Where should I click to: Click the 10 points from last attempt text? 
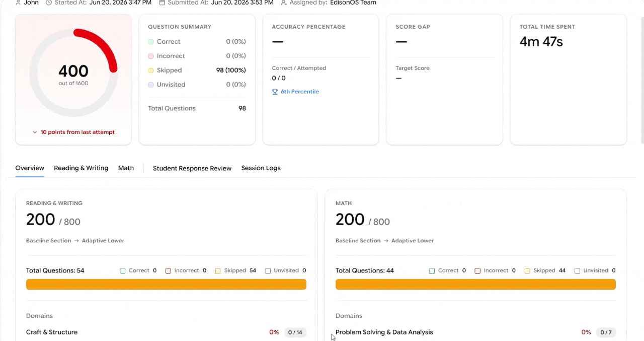77,132
